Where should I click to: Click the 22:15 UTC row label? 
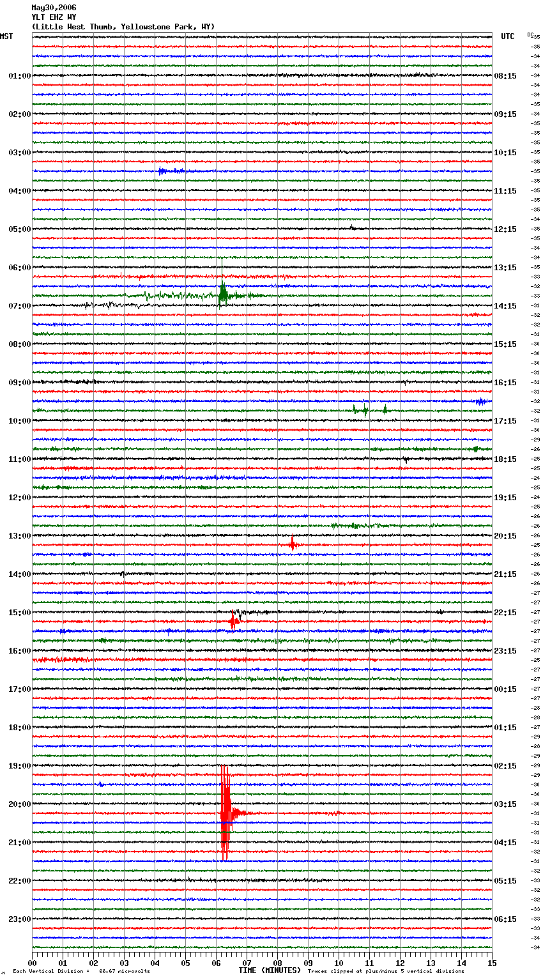(x=505, y=613)
